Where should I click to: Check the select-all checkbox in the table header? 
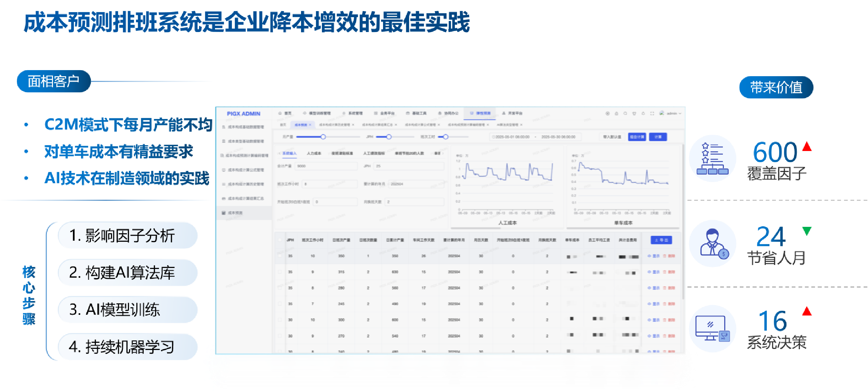click(279, 240)
